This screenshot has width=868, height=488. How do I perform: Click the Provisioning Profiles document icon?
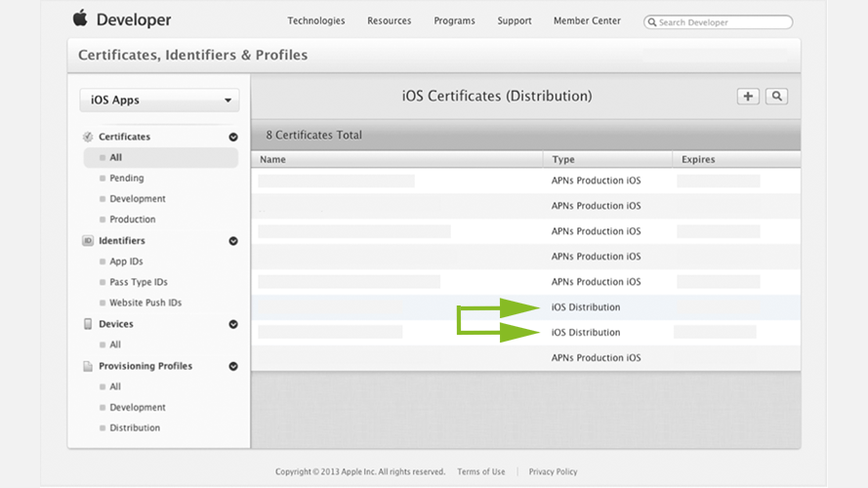pos(88,366)
